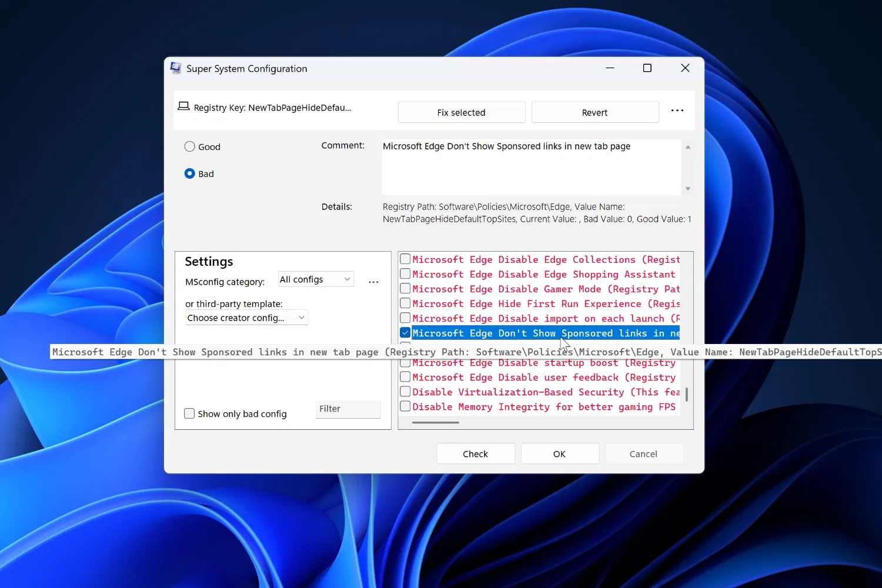Screen dimensions: 882x588
Task: Click the Super System Configuration app icon
Action: [176, 68]
